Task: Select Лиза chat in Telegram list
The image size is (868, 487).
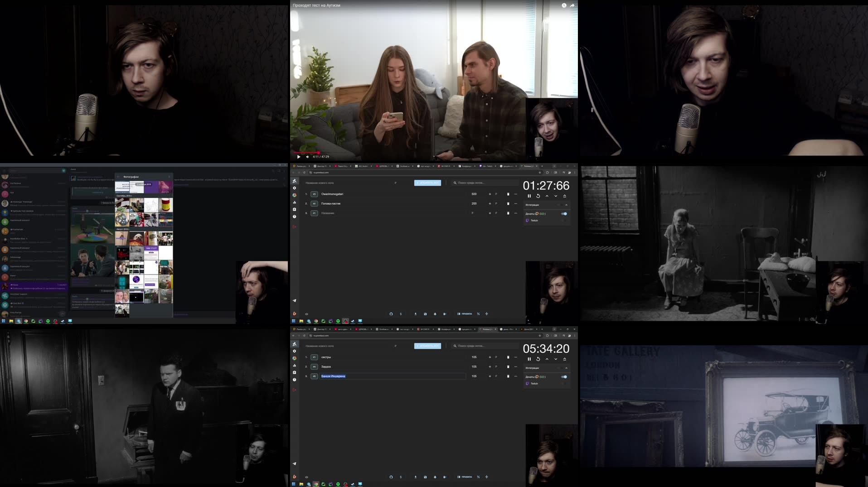Action: coord(34,286)
